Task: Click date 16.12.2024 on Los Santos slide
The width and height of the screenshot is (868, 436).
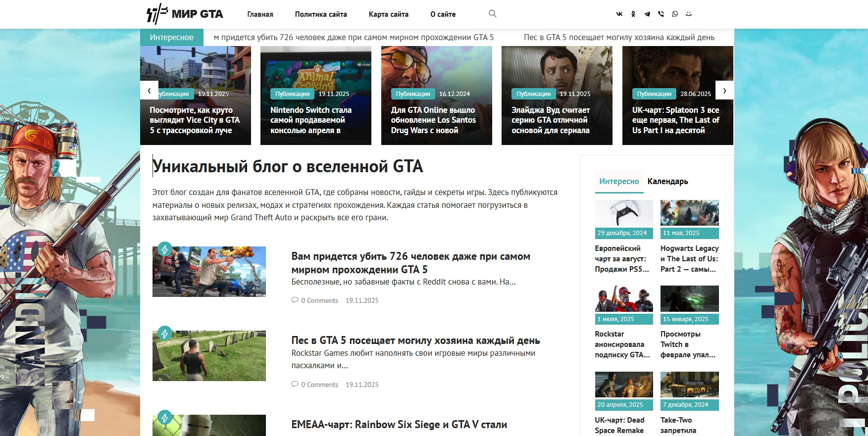Action: pyautogui.click(x=455, y=94)
